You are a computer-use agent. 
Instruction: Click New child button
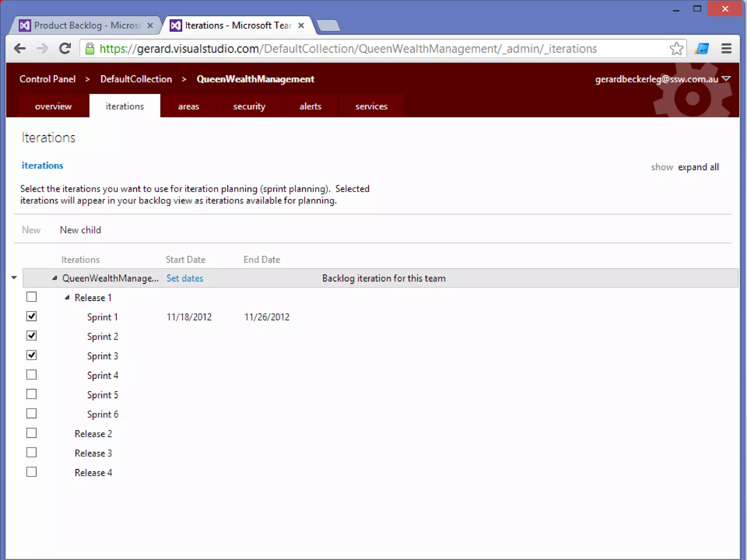pos(80,230)
